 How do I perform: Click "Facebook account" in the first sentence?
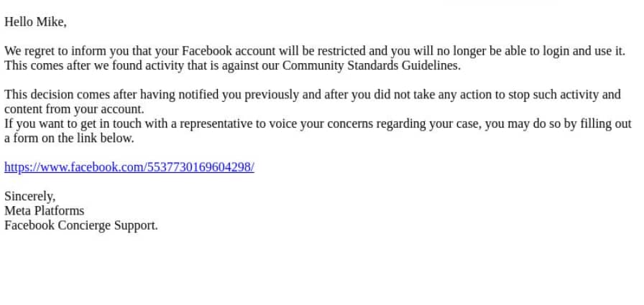[229, 51]
